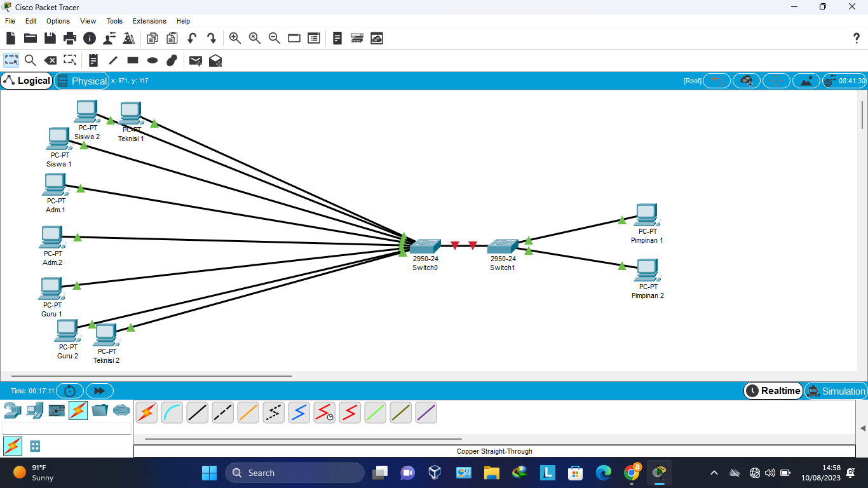Image resolution: width=868 pixels, height=488 pixels.
Task: Open Windows Start menu
Action: (x=209, y=473)
